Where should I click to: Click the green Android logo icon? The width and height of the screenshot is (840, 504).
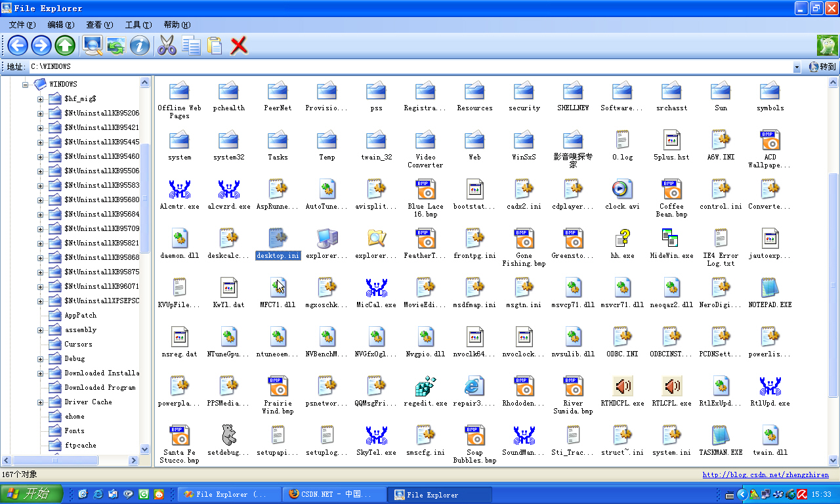pos(828,45)
